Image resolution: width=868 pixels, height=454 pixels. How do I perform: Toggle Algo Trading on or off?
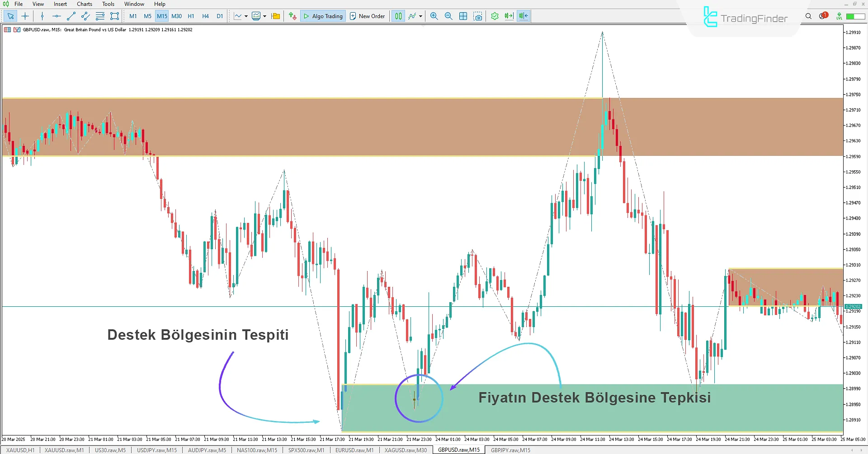pos(323,16)
